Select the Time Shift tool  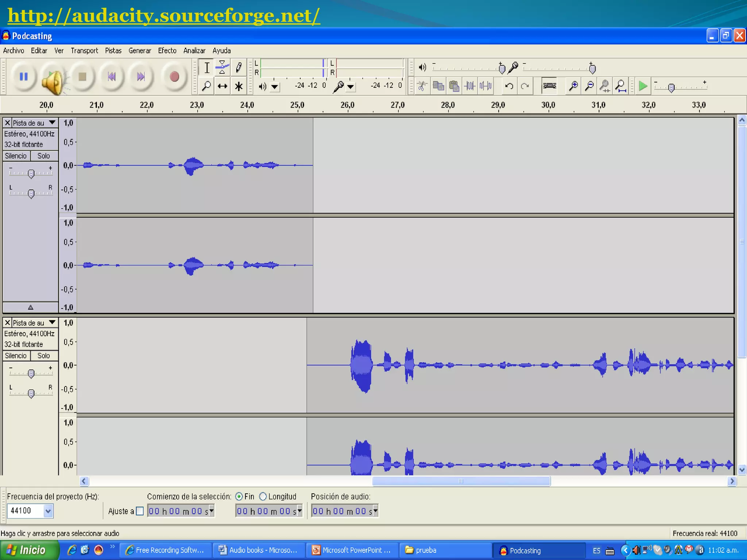click(222, 86)
